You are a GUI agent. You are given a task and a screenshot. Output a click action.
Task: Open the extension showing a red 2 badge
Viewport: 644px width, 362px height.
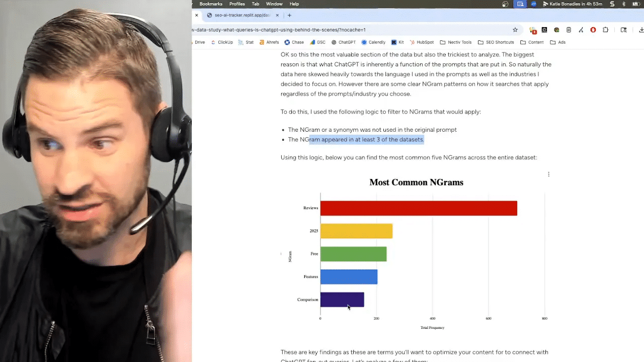click(533, 30)
